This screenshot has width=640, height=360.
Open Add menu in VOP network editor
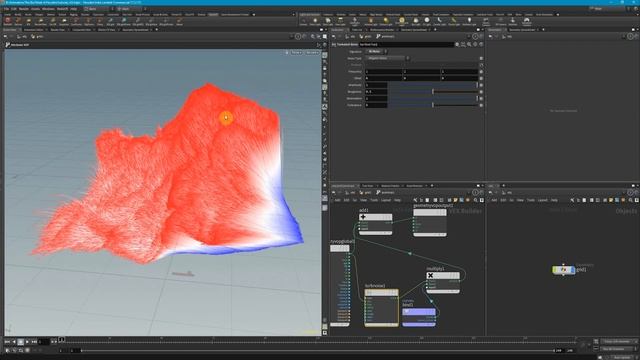click(338, 200)
